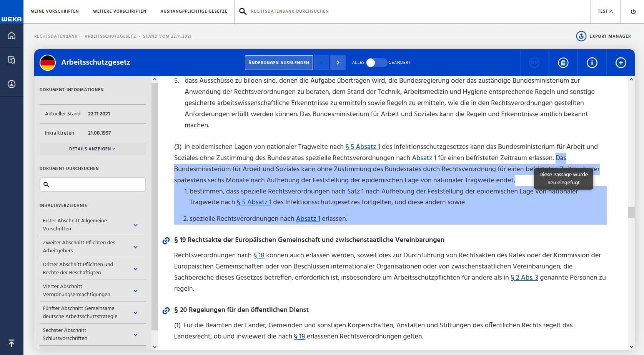Open the Export Manager download icon
644x355 pixels.
581,36
